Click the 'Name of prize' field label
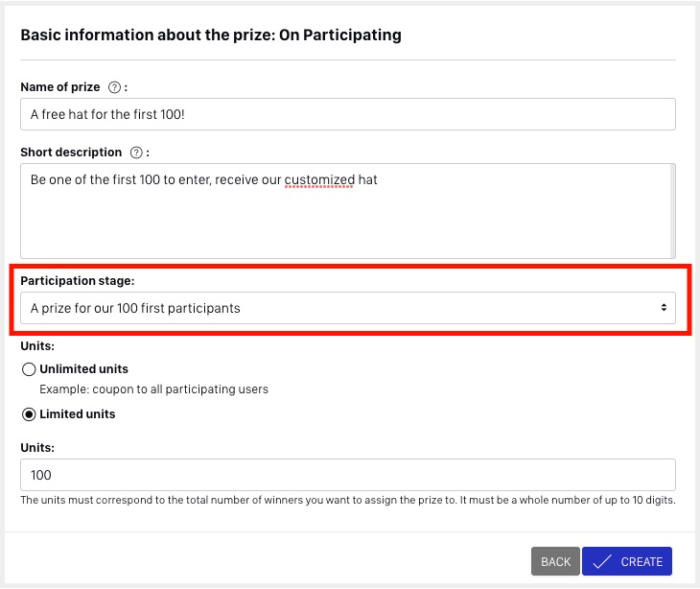The width and height of the screenshot is (700, 589). 60,87
